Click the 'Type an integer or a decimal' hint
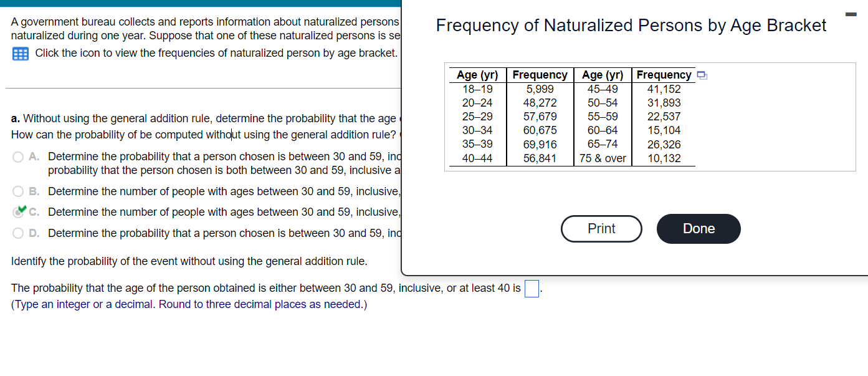 tap(189, 305)
